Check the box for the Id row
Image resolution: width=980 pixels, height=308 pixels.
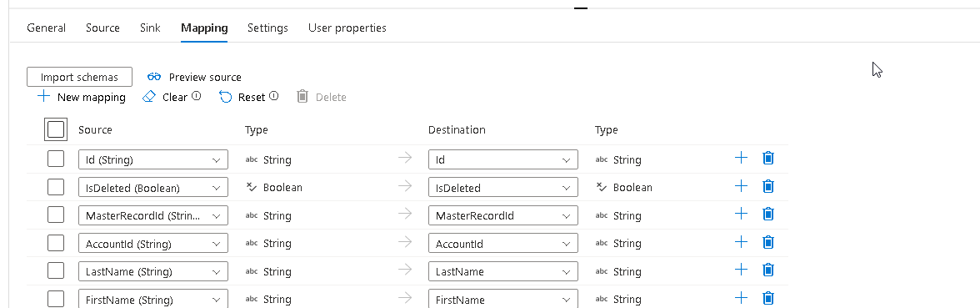56,159
